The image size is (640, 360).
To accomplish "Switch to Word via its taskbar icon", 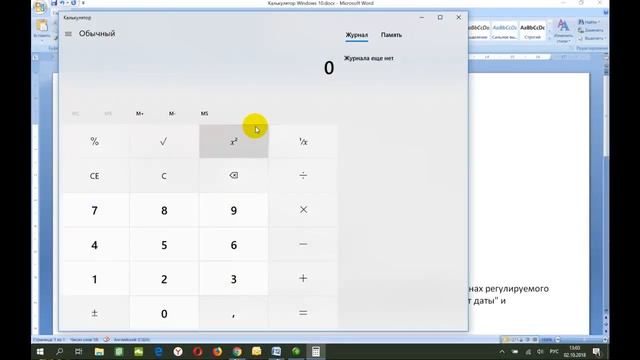I will click(x=276, y=351).
